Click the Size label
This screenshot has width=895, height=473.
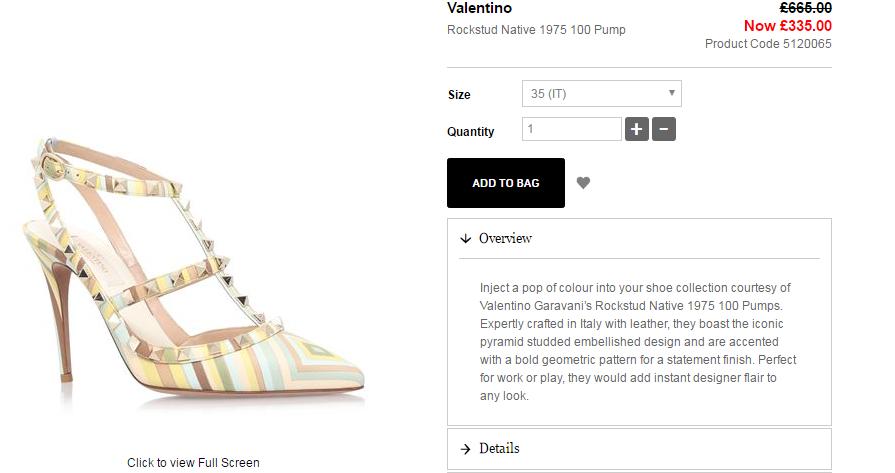(x=459, y=95)
